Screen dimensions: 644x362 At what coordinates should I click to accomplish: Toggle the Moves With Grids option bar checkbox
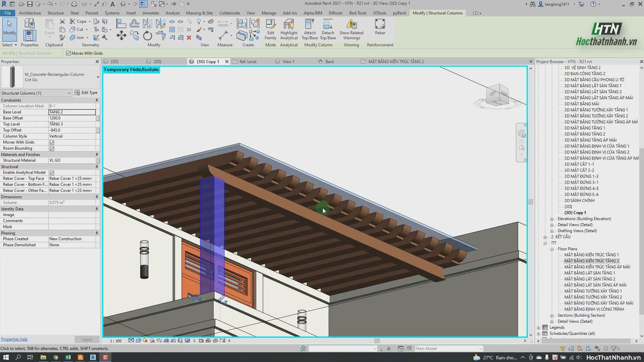pos(68,53)
